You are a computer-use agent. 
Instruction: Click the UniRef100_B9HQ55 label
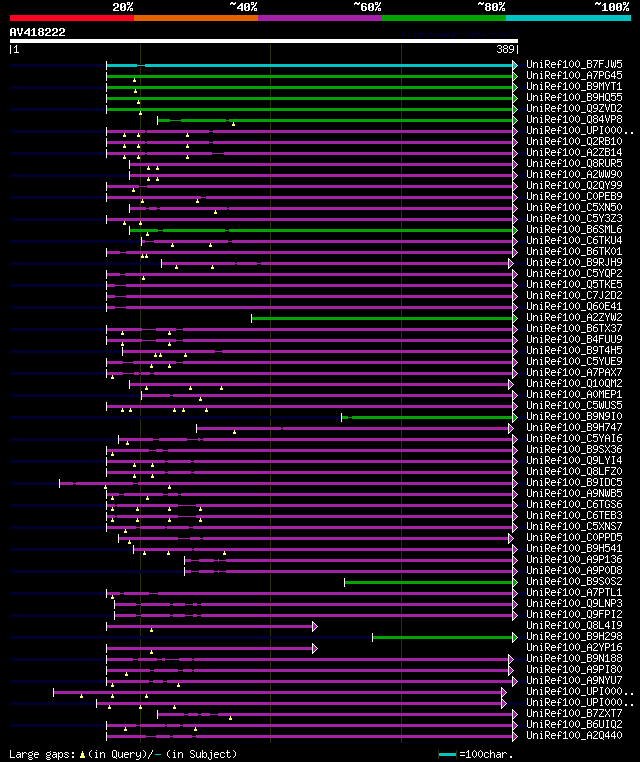pos(574,97)
